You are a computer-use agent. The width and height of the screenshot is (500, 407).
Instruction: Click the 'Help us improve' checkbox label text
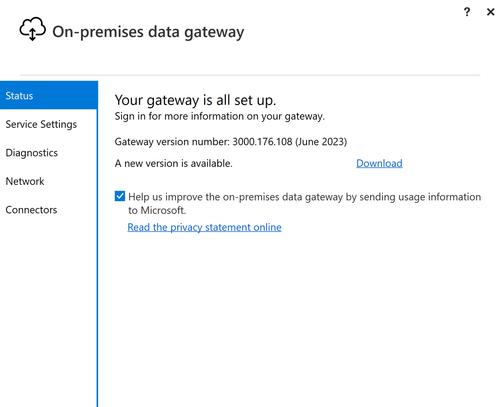pos(305,203)
